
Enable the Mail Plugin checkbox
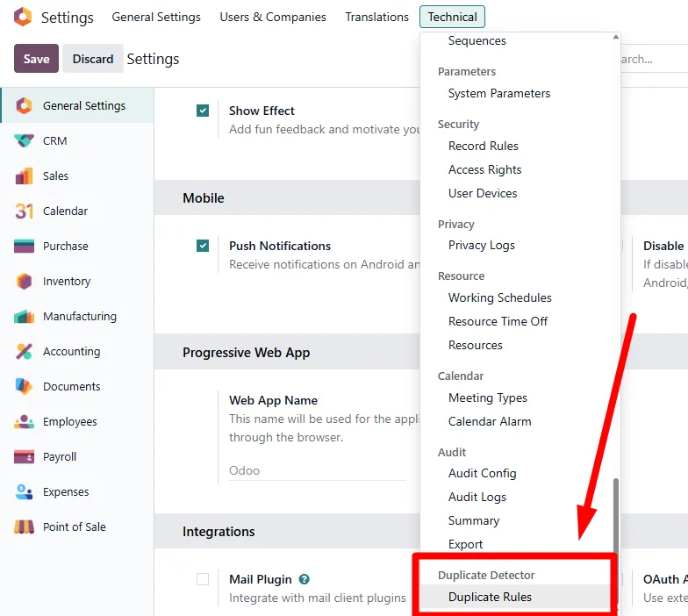pyautogui.click(x=203, y=579)
